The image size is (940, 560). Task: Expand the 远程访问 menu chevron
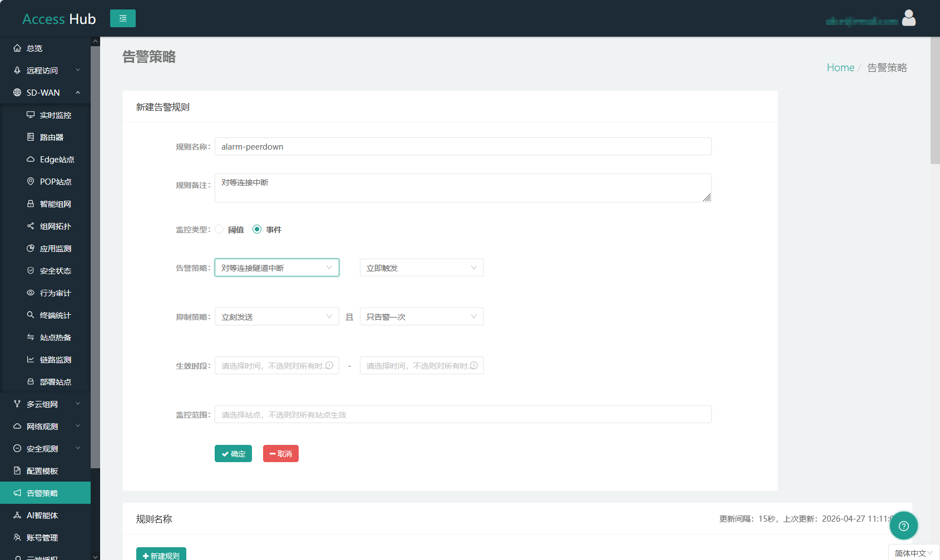(x=78, y=70)
